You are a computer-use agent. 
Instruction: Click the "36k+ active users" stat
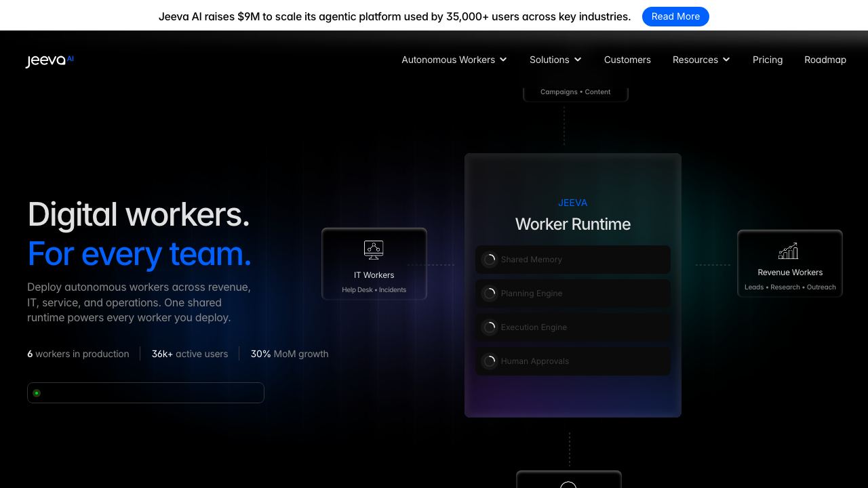click(x=190, y=354)
